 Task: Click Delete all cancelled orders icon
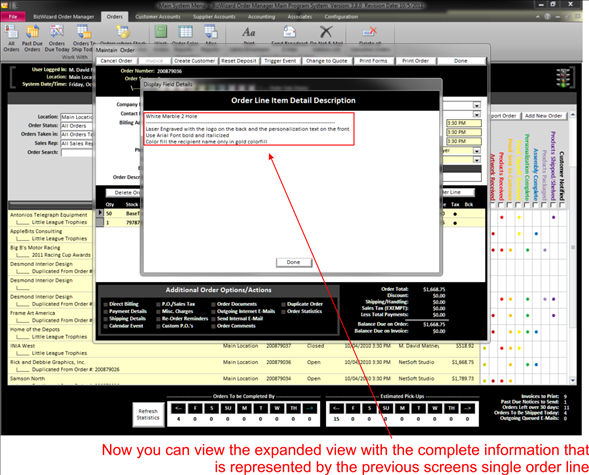click(x=370, y=33)
